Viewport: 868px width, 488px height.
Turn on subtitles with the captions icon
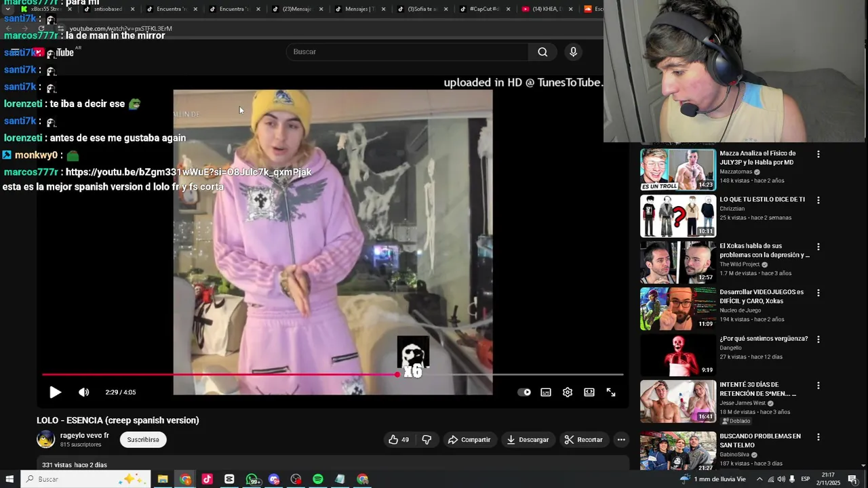[546, 392]
